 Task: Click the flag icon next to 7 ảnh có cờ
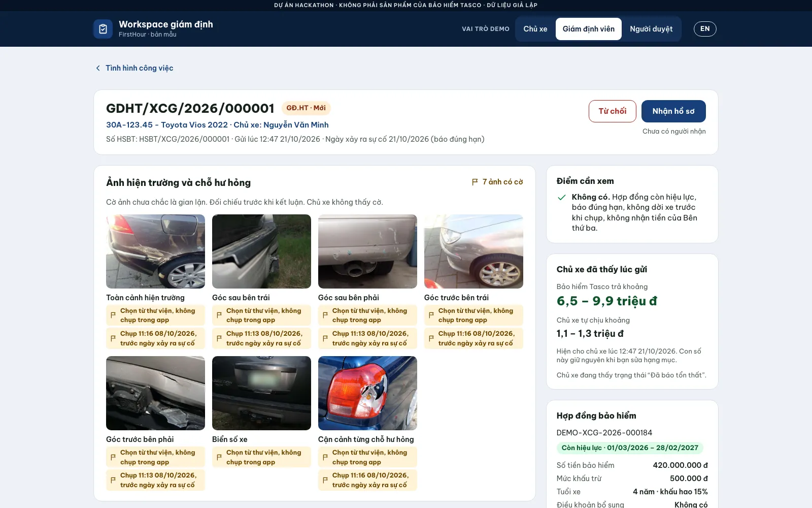pyautogui.click(x=475, y=182)
